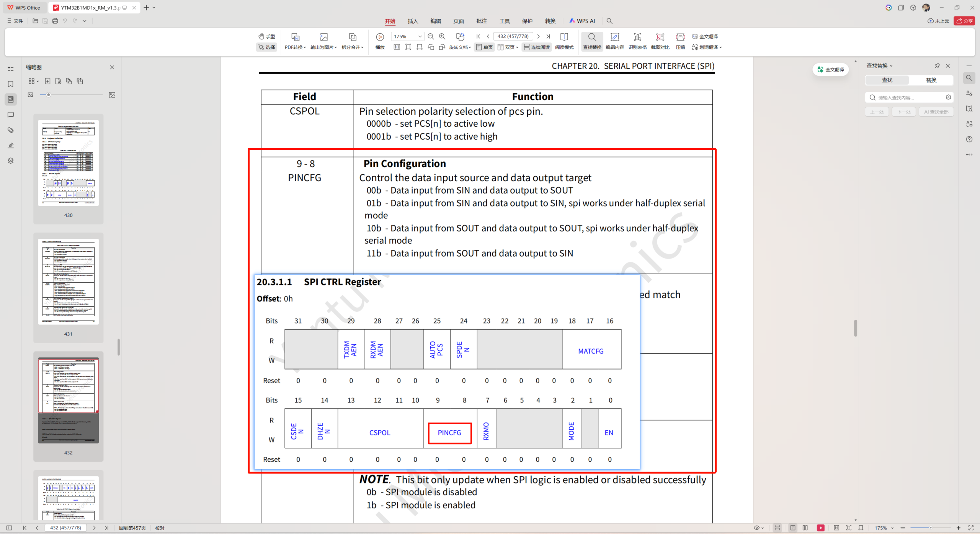Click the ribbon page number field
The width and height of the screenshot is (980, 534).
[513, 36]
